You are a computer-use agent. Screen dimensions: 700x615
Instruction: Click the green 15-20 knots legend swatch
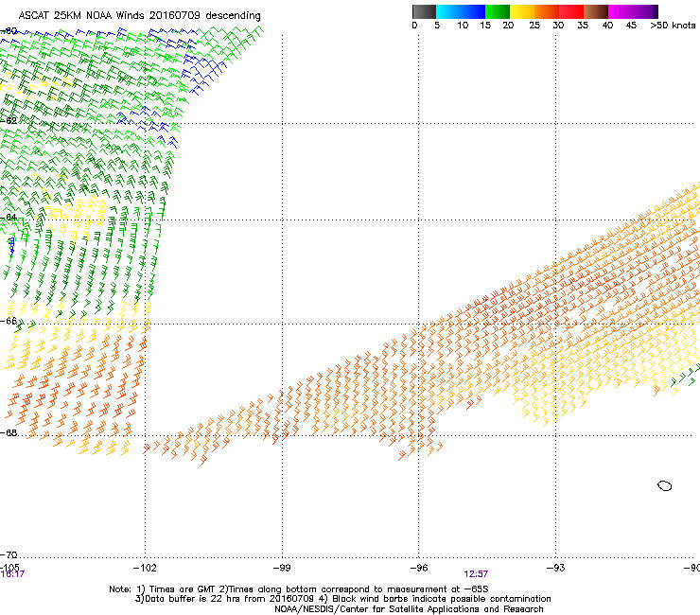(498, 11)
